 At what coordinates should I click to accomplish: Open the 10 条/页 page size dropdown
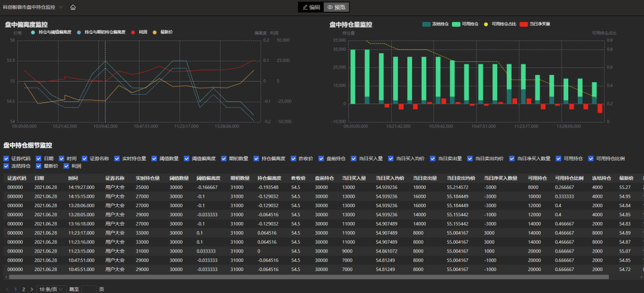51,289
